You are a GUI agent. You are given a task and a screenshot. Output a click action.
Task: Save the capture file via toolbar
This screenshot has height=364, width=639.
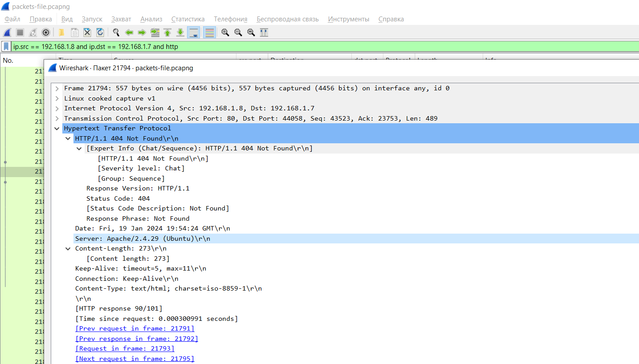point(74,32)
